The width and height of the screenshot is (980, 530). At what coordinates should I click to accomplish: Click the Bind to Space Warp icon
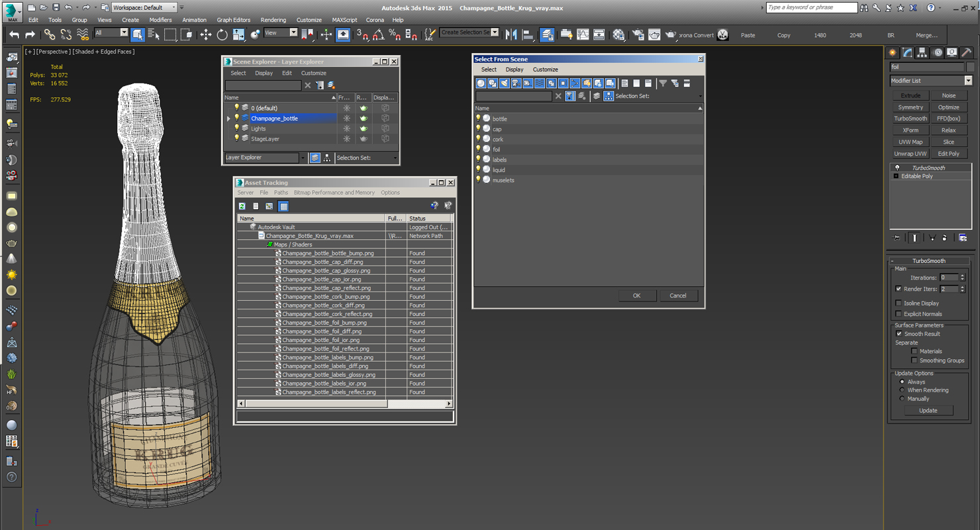(83, 34)
